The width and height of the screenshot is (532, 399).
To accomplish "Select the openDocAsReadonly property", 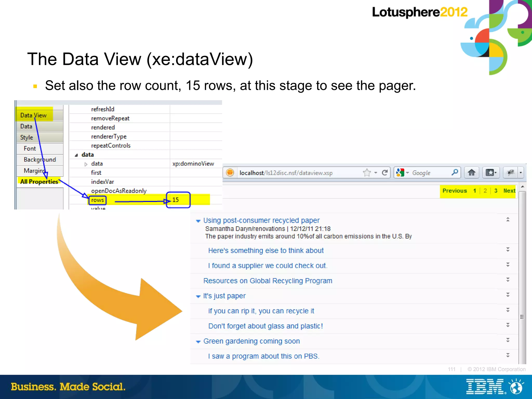I will [119, 191].
